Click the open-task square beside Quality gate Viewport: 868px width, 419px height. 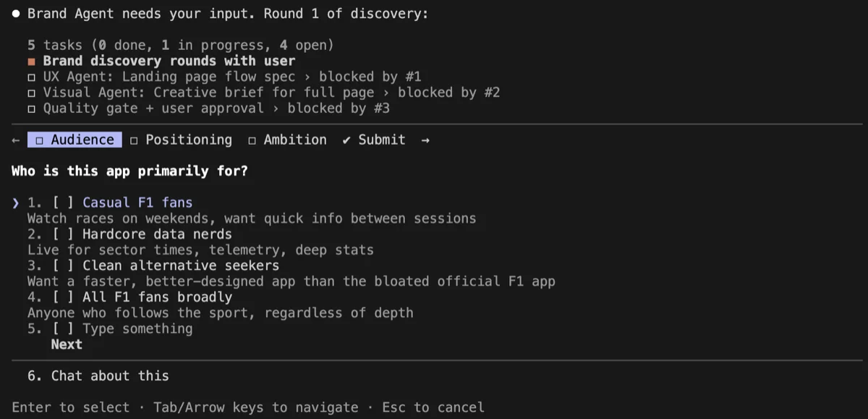pyautogui.click(x=32, y=109)
